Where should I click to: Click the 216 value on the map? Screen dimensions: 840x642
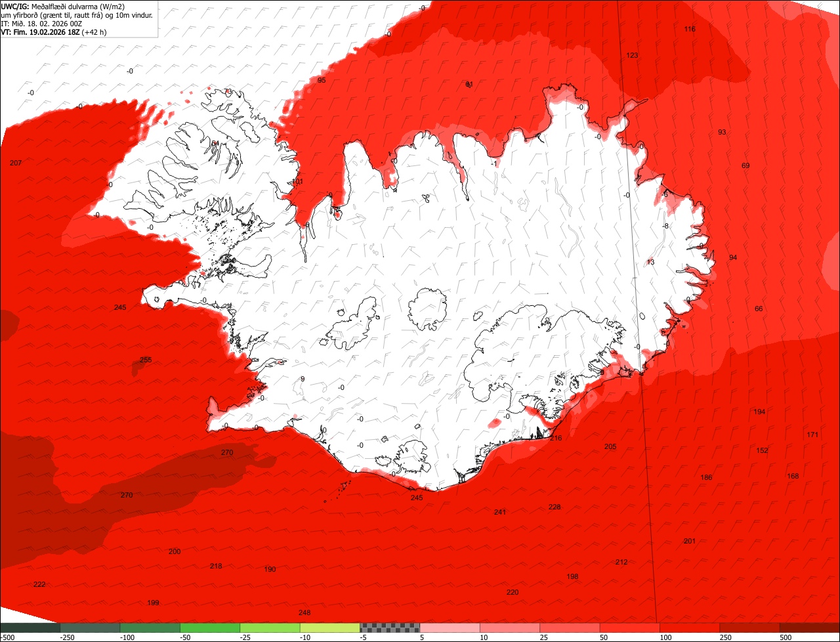click(556, 438)
